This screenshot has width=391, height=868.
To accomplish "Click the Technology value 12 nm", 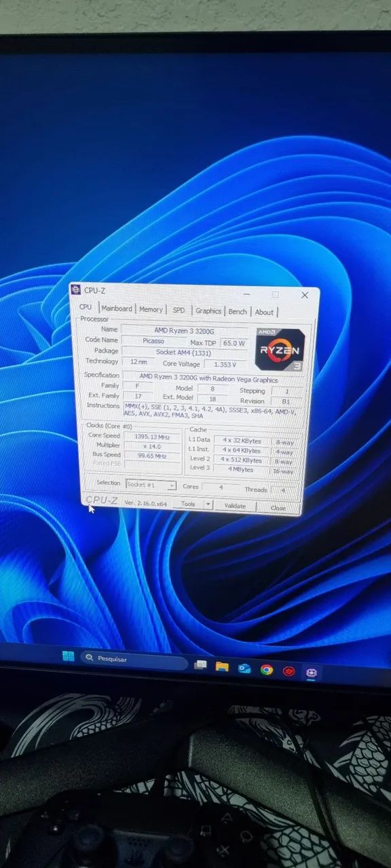I will click(x=138, y=361).
